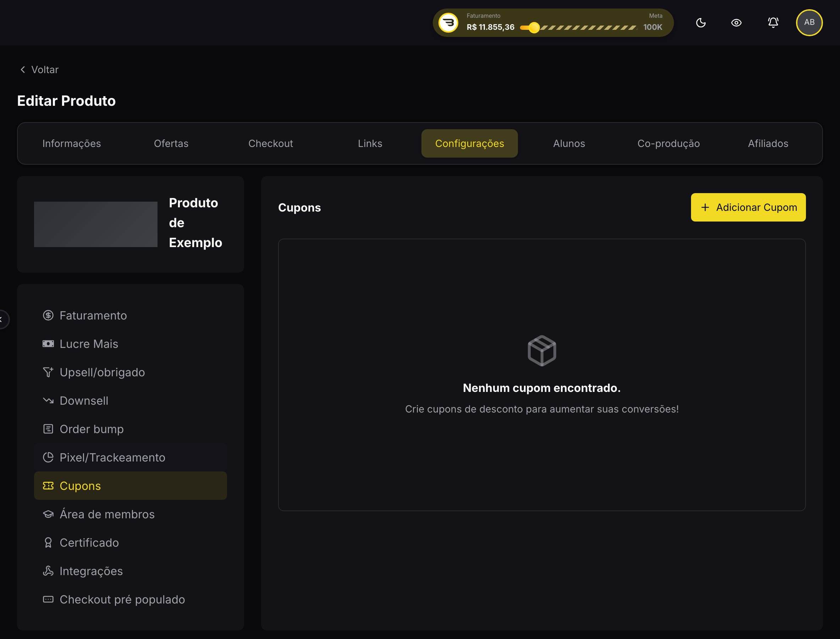
Task: Click the Cupons panel heading
Action: coord(299,207)
